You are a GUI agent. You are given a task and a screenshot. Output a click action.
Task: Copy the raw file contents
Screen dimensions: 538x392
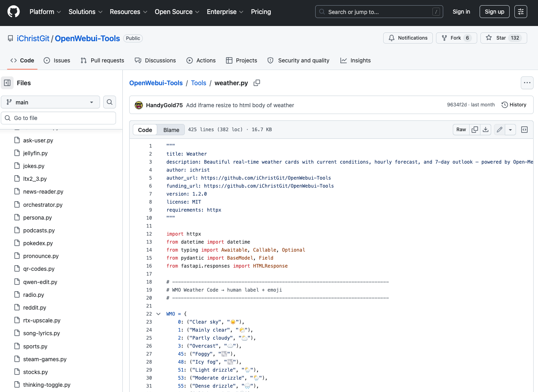[x=475, y=130]
